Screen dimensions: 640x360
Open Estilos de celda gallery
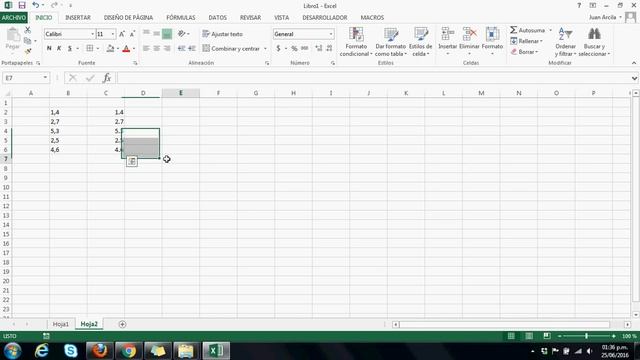pos(420,42)
